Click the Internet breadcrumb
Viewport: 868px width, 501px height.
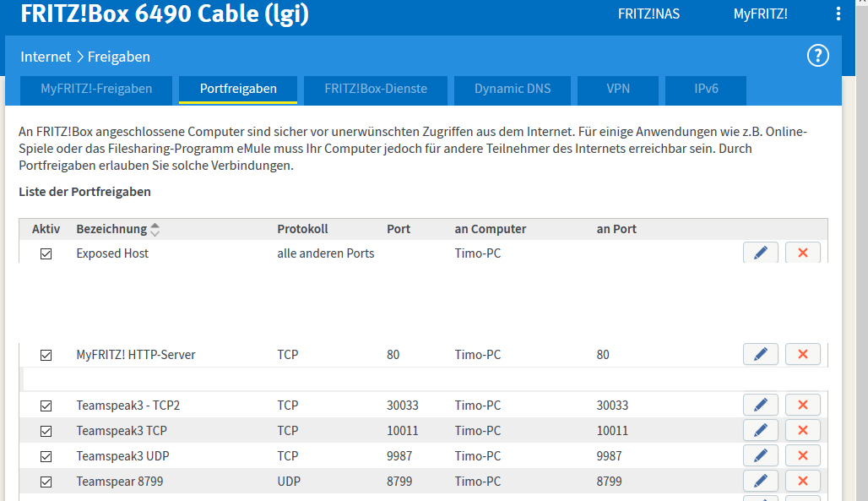[46, 57]
